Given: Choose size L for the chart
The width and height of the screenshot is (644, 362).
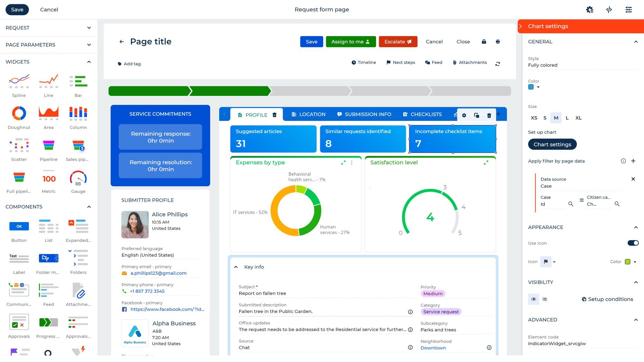Looking at the screenshot, I should click(567, 118).
